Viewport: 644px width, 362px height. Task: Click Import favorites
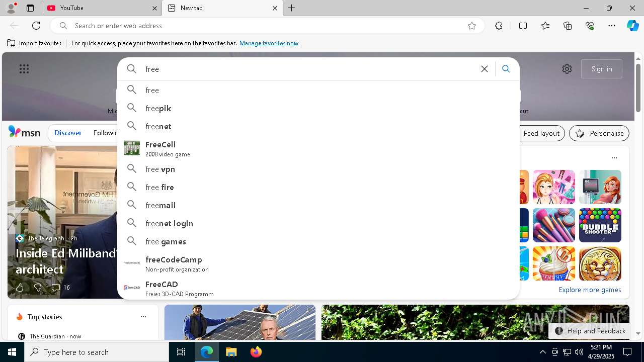tap(34, 43)
